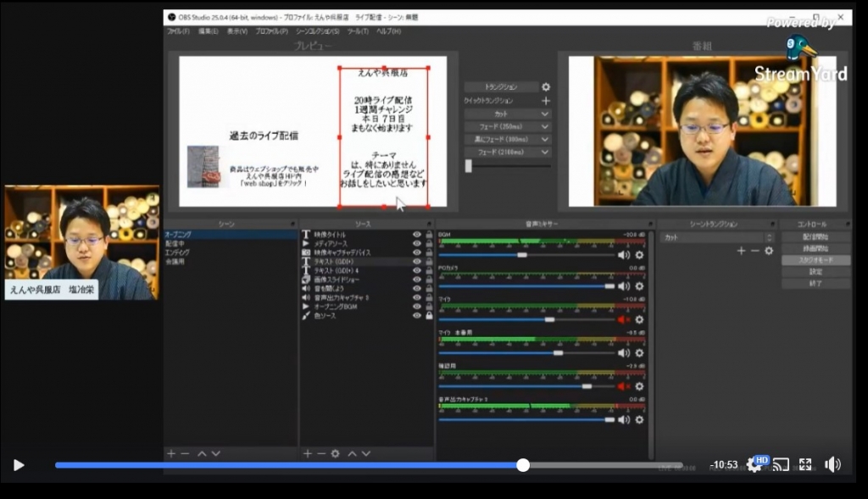Open PCカメラ channel settings gear
868x499 pixels.
point(639,286)
